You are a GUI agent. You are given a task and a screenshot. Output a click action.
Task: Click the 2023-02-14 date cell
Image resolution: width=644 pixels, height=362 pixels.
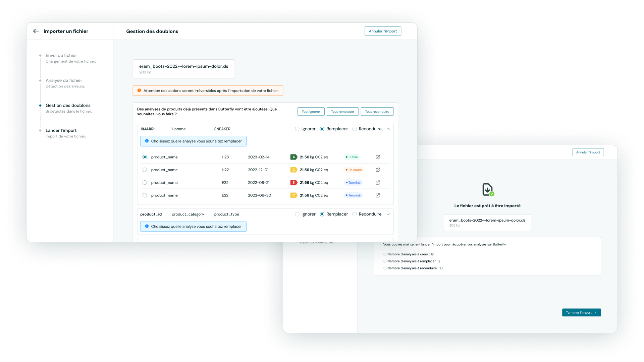259,157
